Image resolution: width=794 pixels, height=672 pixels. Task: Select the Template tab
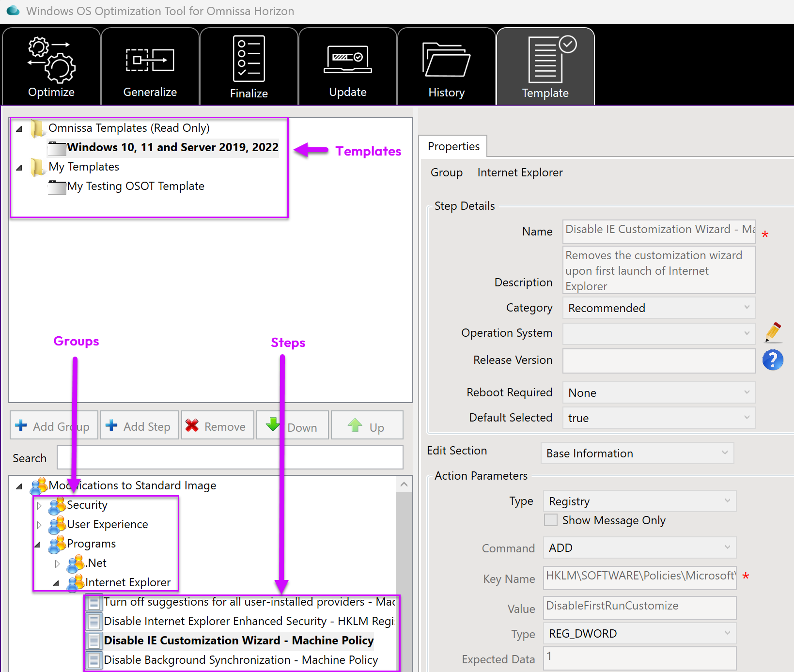(545, 66)
